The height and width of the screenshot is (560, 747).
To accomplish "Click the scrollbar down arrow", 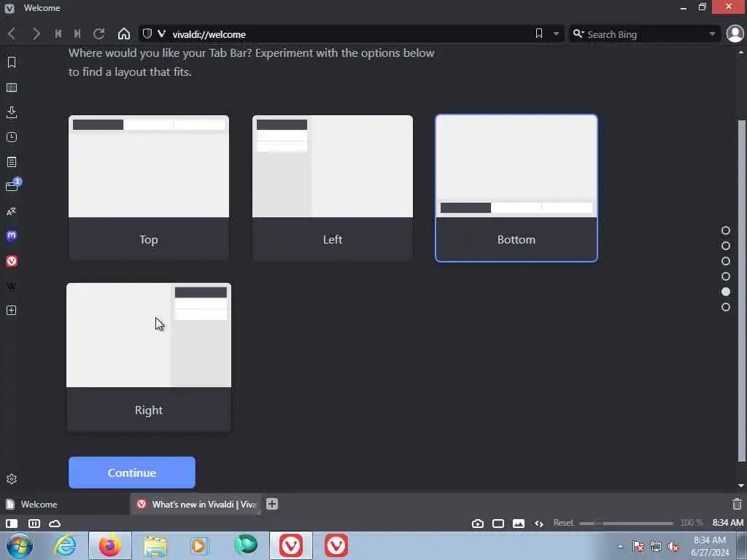I will coord(741,485).
